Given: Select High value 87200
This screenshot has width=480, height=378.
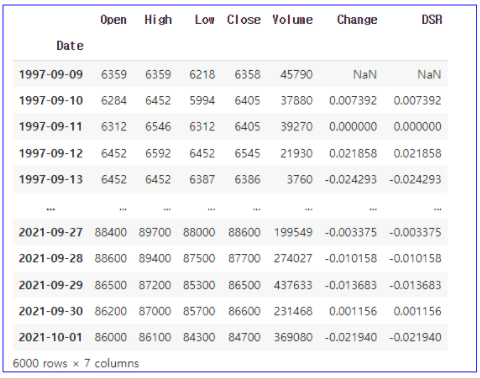Looking at the screenshot, I should [155, 285].
